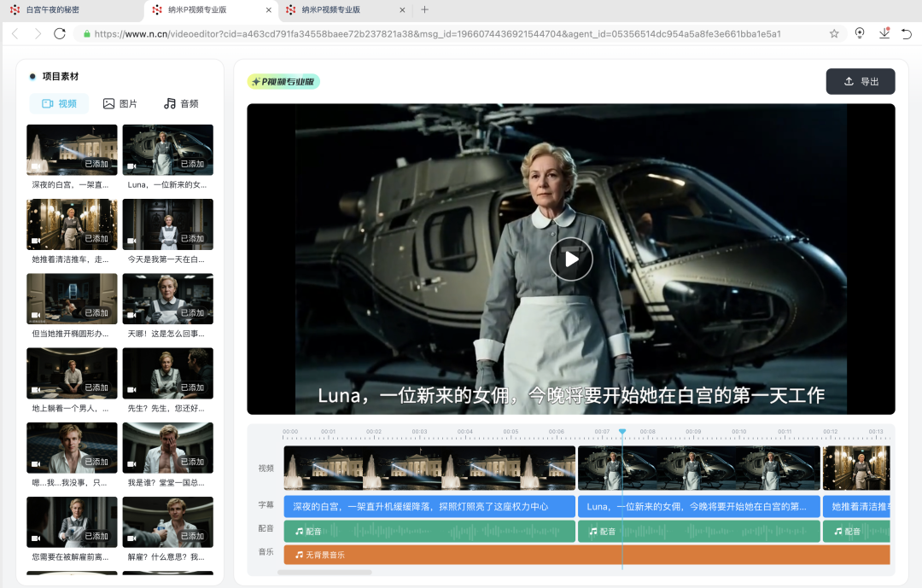Select the Luna 一位新来的女 thumbnail
Screen dimensions: 922x588
pyautogui.click(x=167, y=150)
